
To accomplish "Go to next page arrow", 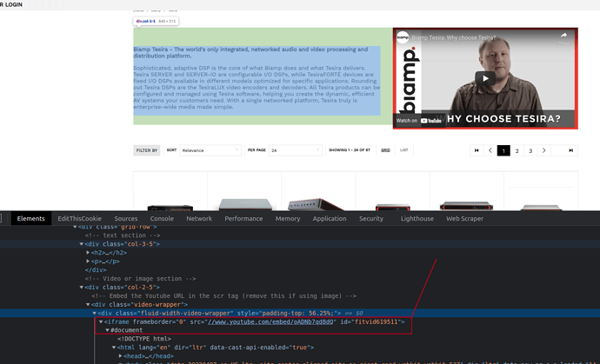I will (x=543, y=150).
